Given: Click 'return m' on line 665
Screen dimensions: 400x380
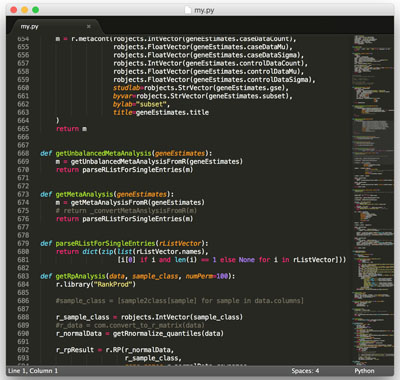Looking at the screenshot, I should point(71,129).
